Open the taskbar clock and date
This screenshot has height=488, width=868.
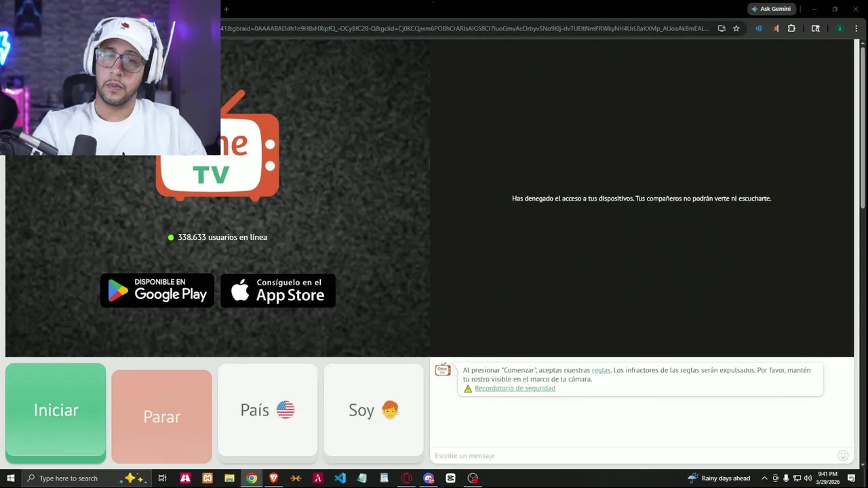pos(828,478)
